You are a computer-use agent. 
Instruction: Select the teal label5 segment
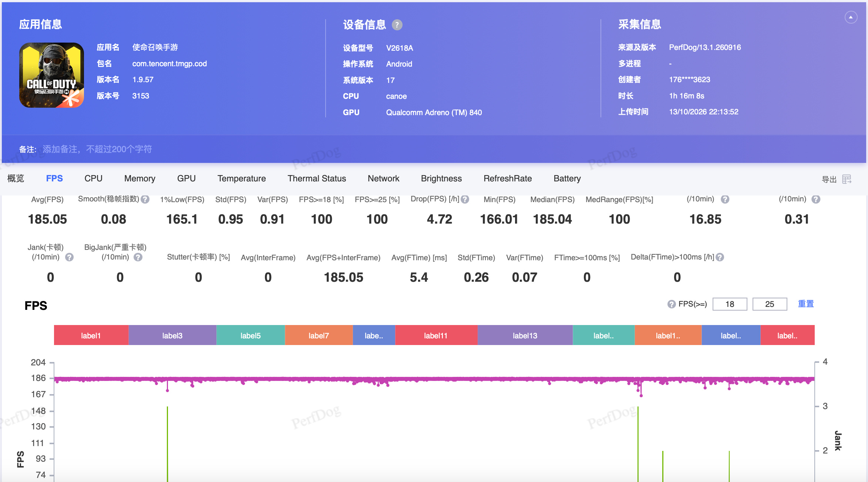(x=250, y=335)
